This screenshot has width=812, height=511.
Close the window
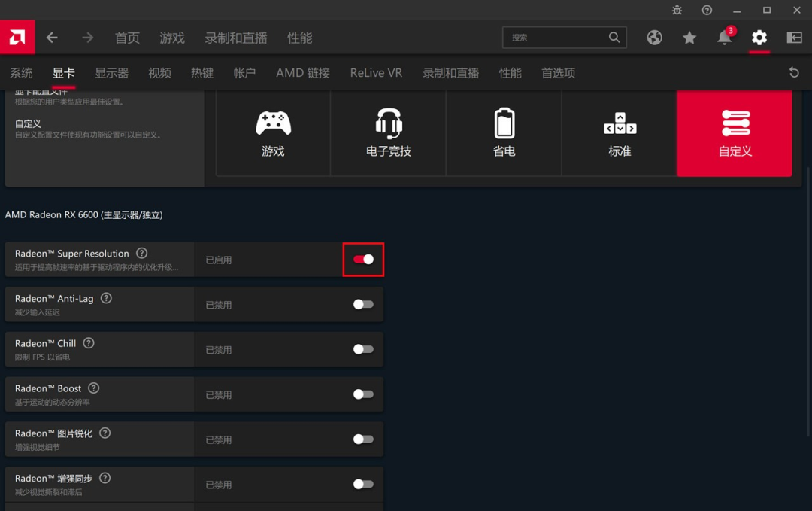click(797, 11)
